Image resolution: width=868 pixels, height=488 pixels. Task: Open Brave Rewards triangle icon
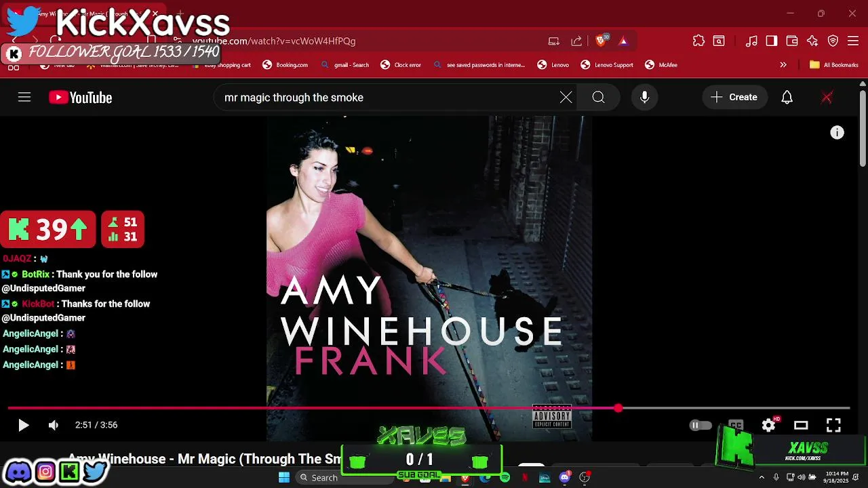[623, 41]
